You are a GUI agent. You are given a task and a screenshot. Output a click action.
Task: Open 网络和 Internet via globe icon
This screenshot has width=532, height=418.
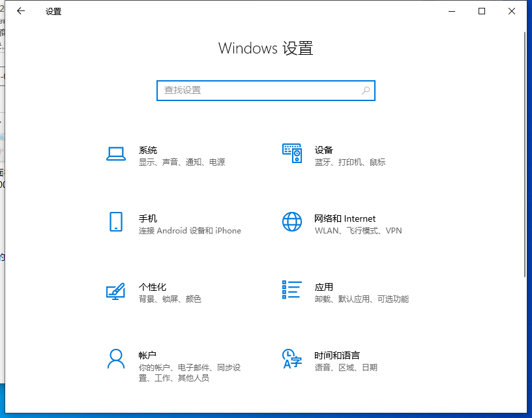coord(291,222)
